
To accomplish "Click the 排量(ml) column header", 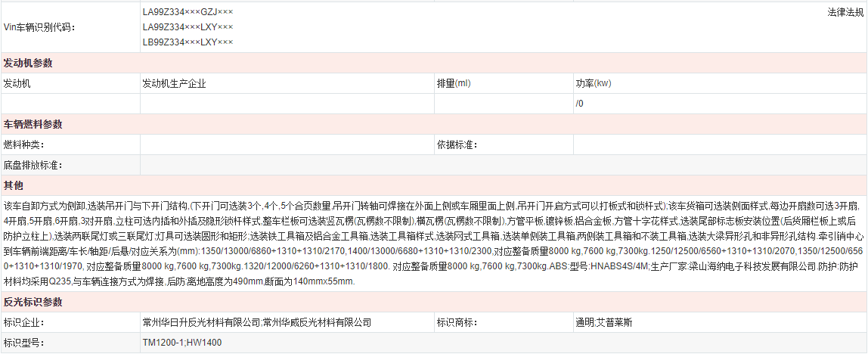I will [454, 83].
